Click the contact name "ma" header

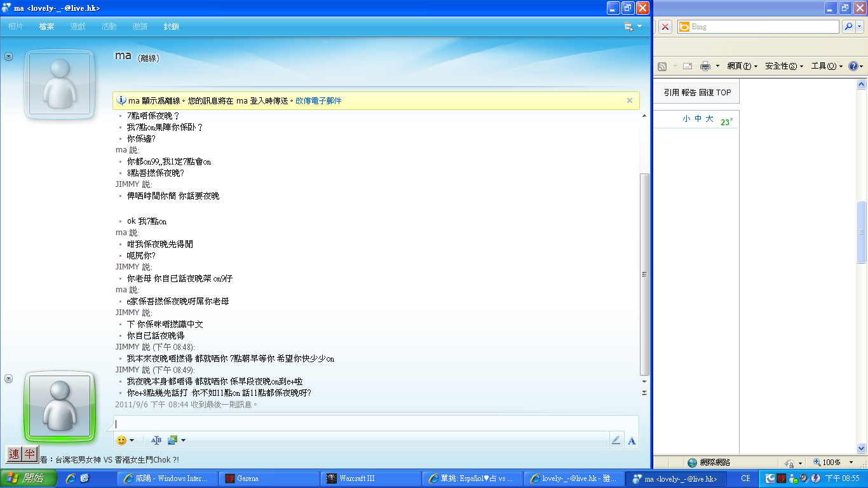(123, 56)
